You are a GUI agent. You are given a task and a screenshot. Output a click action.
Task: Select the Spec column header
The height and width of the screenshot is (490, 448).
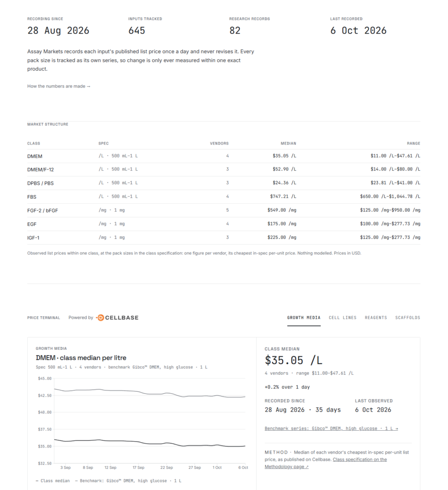103,144
